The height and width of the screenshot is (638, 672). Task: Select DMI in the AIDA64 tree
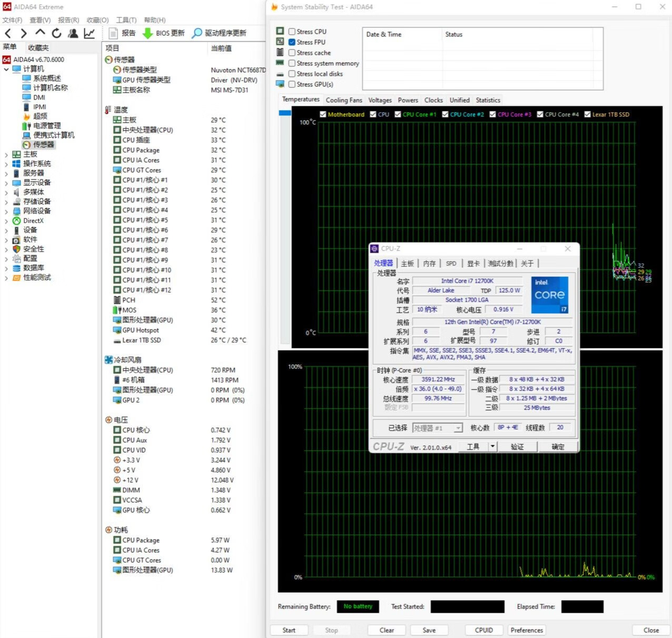[39, 97]
